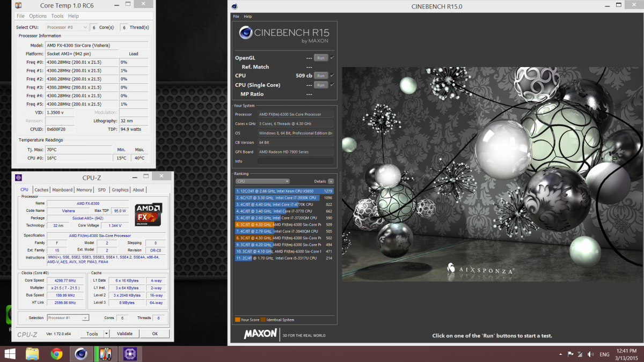Select the FX-6300 ranking row scoring 471

[x=284, y=252]
